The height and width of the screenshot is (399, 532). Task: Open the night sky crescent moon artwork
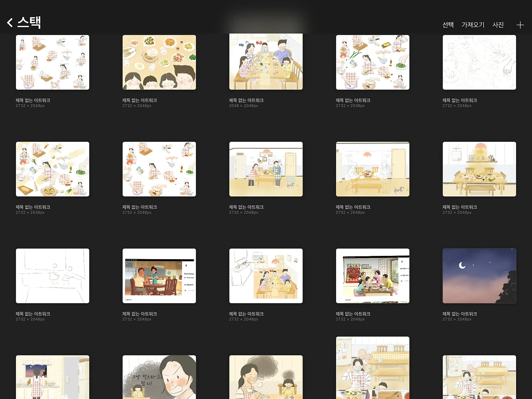[479, 276]
